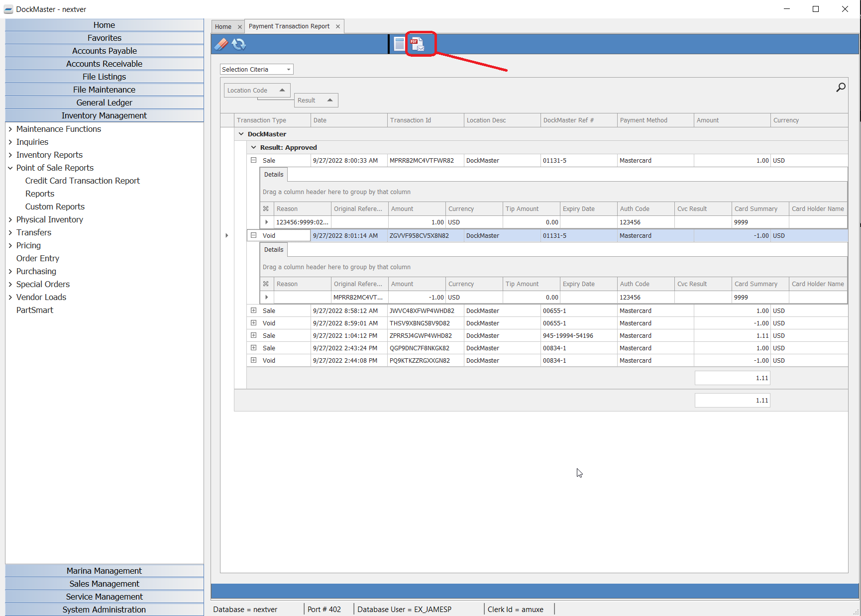This screenshot has height=616, width=861.
Task: Collapse Point of Sale Reports node
Action: point(10,168)
